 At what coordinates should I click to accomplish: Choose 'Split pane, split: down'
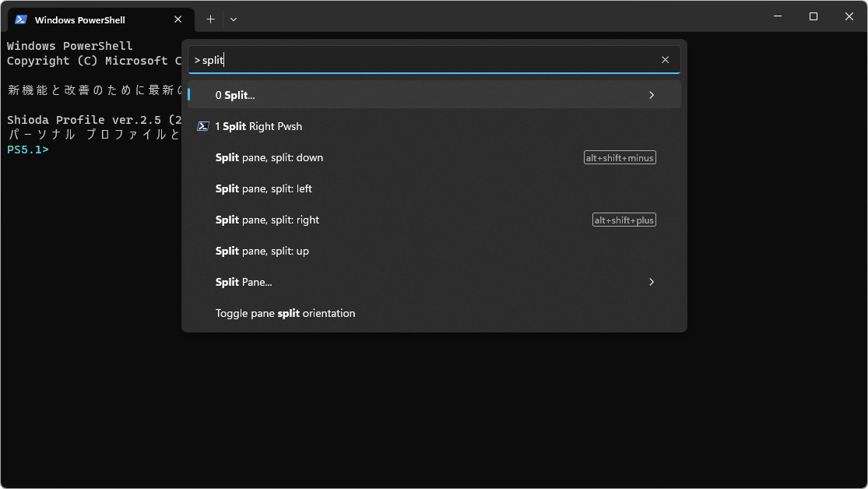tap(434, 158)
